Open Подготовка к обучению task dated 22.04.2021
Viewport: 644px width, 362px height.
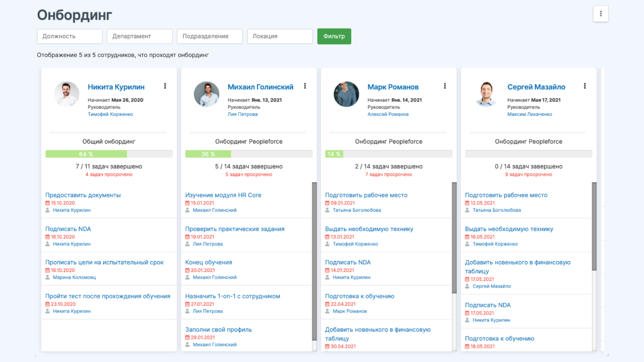[359, 296]
